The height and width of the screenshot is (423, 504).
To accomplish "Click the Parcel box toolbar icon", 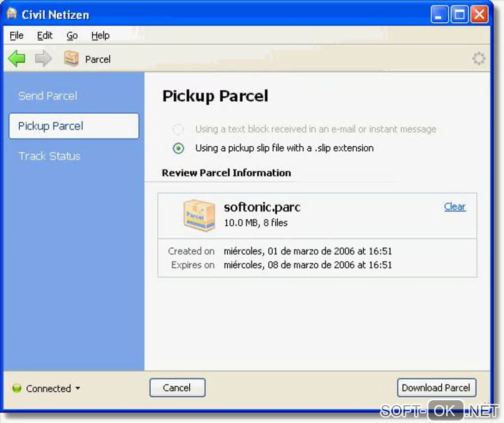I will [x=71, y=58].
